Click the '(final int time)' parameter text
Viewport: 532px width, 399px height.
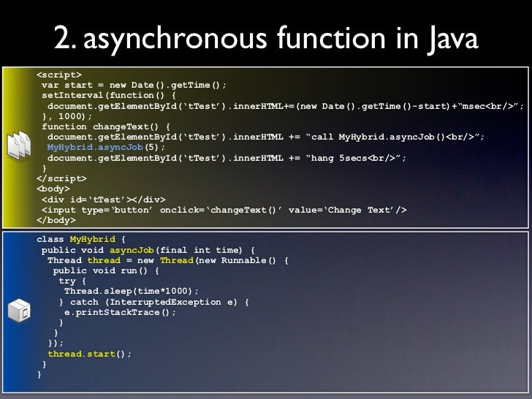point(199,250)
